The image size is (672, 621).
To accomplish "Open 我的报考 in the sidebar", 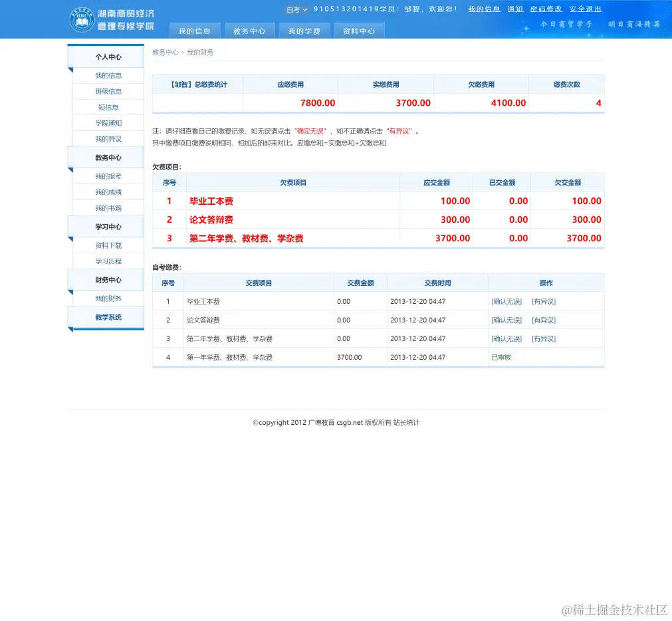I will pos(108,176).
